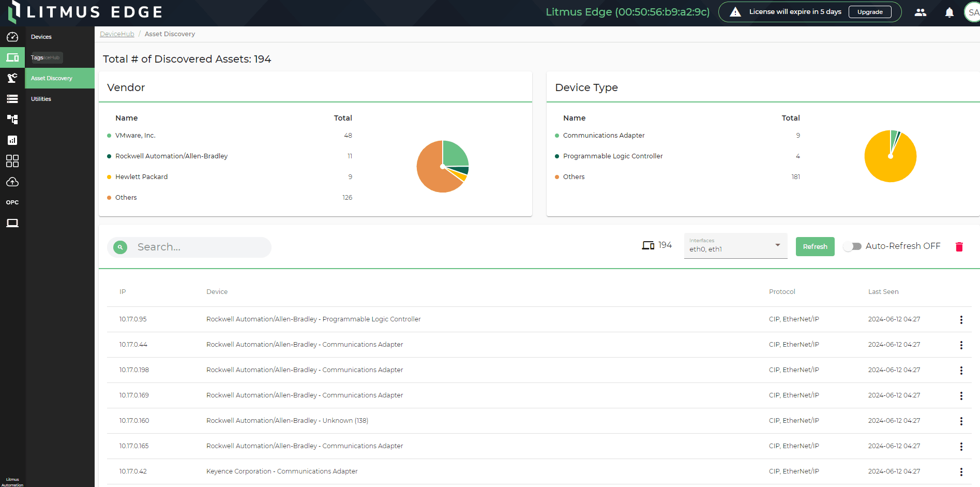
Task: Open the robot arm icon in sidebar
Action: (12, 78)
